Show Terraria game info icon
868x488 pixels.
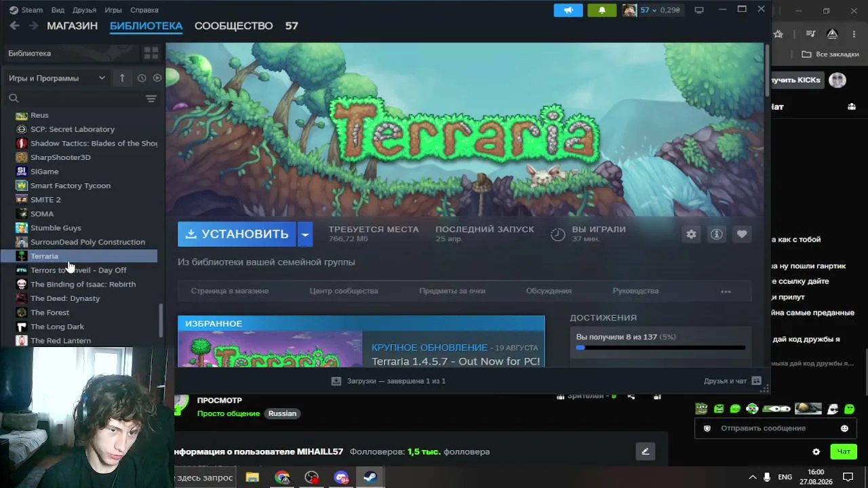(x=716, y=234)
